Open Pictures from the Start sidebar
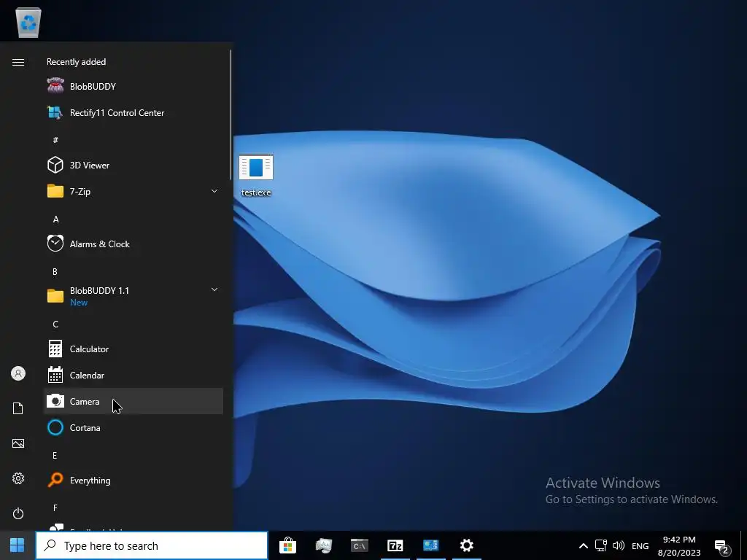The height and width of the screenshot is (560, 747). click(x=18, y=443)
